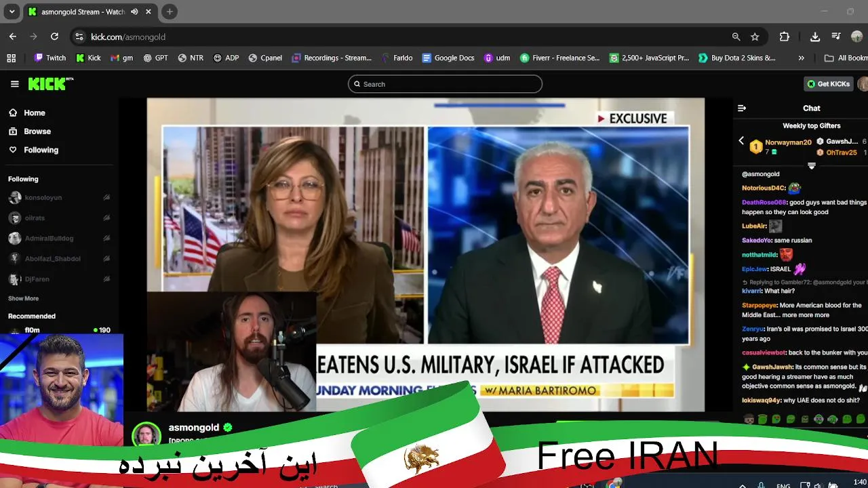
Task: Open the tab search dropdown
Action: coord(12,12)
